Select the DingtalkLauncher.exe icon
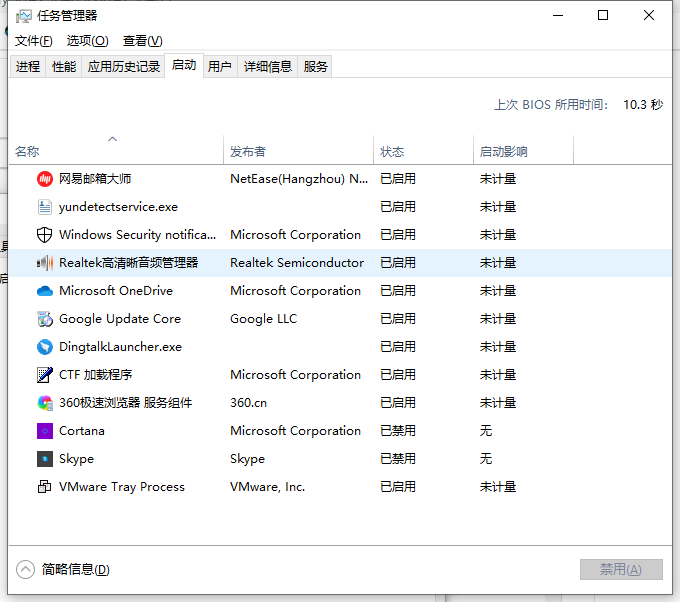 tap(44, 347)
